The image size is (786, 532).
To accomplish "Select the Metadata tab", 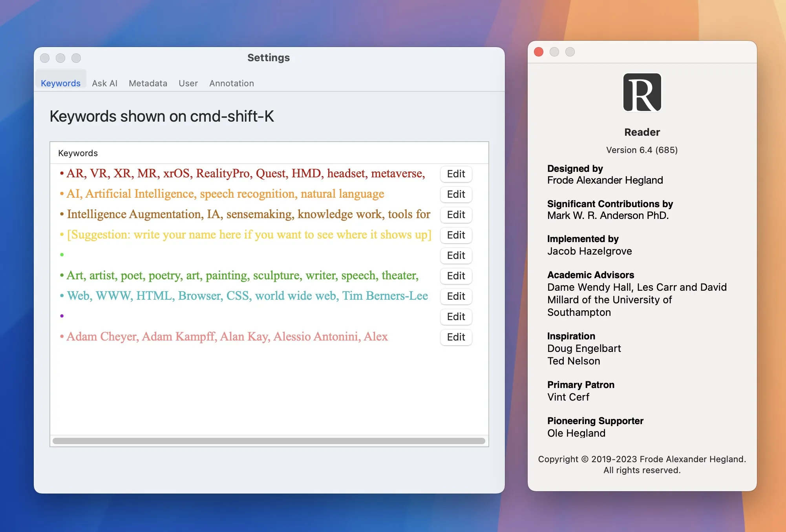I will tap(148, 83).
